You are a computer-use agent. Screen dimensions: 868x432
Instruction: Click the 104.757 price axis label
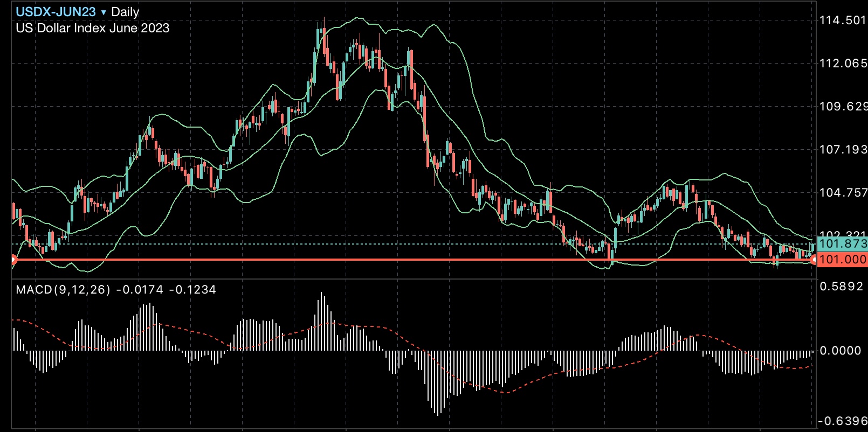coord(843,193)
